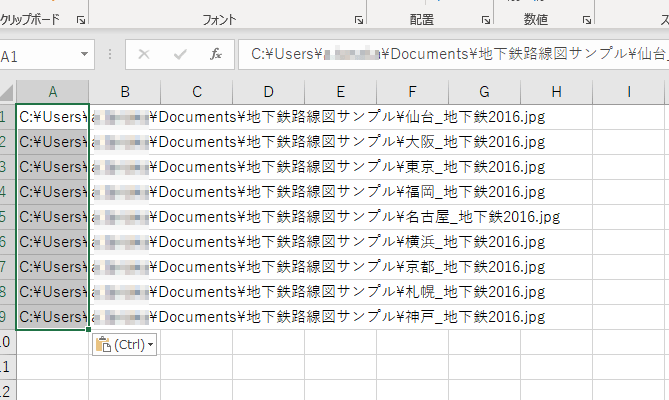Image resolution: width=669 pixels, height=400 pixels.
Task: Expand the Name Box dropdown arrow
Action: click(84, 56)
